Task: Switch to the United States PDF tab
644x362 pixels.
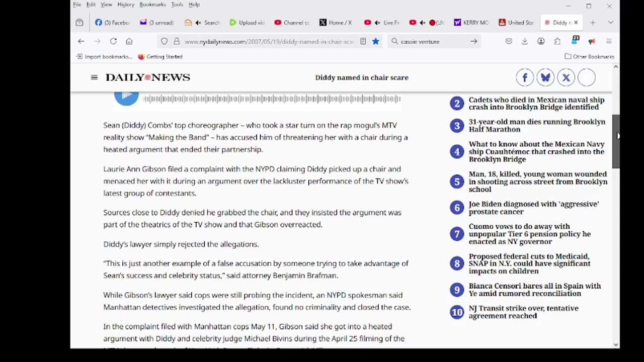Action: click(516, 23)
